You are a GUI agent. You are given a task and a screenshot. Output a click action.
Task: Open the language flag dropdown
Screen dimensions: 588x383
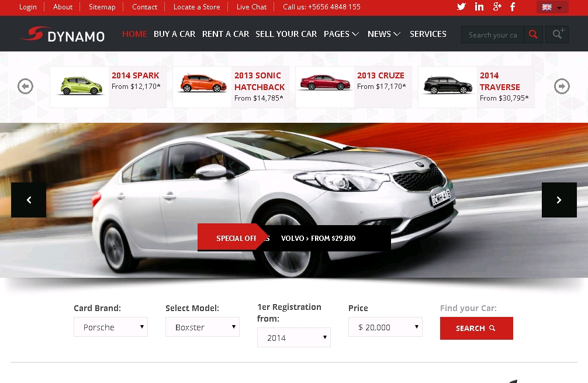[552, 8]
